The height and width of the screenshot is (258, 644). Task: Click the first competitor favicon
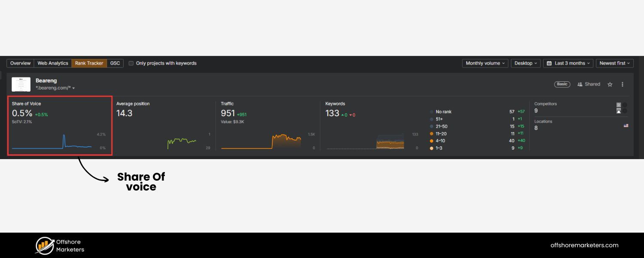pyautogui.click(x=619, y=104)
